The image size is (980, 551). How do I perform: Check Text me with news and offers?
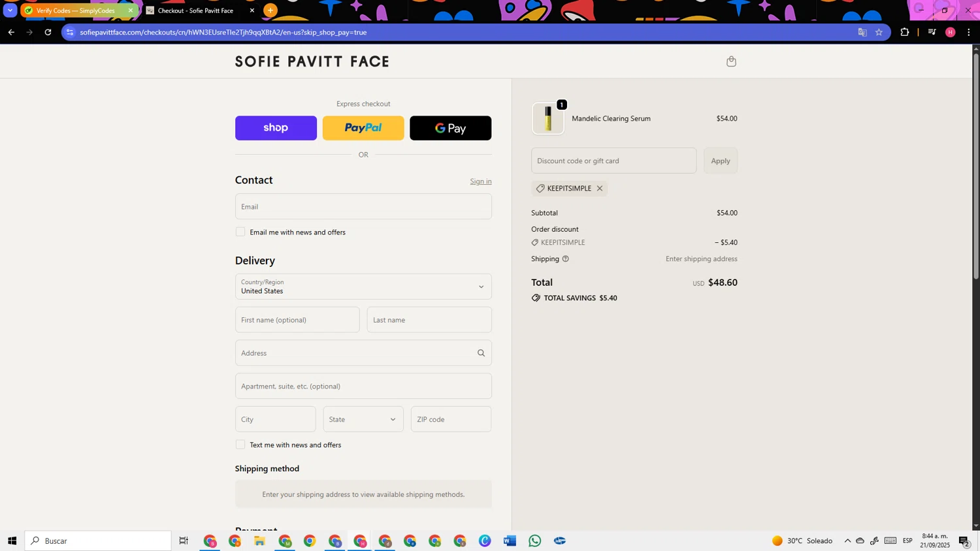coord(240,445)
